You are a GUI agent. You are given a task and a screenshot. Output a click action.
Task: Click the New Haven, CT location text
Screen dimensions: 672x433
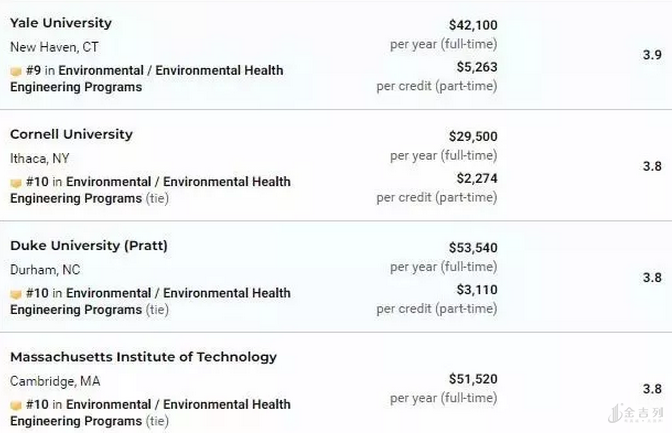(54, 47)
